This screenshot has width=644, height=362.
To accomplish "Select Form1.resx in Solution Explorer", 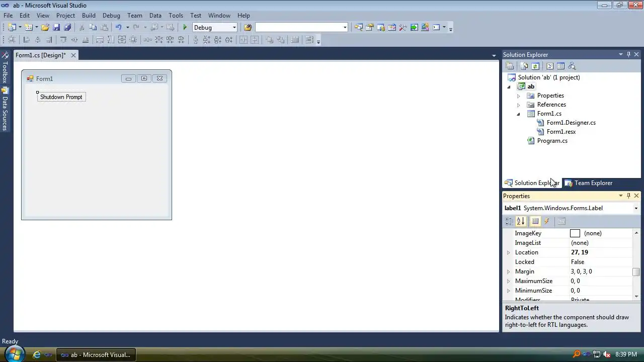I will (x=561, y=132).
